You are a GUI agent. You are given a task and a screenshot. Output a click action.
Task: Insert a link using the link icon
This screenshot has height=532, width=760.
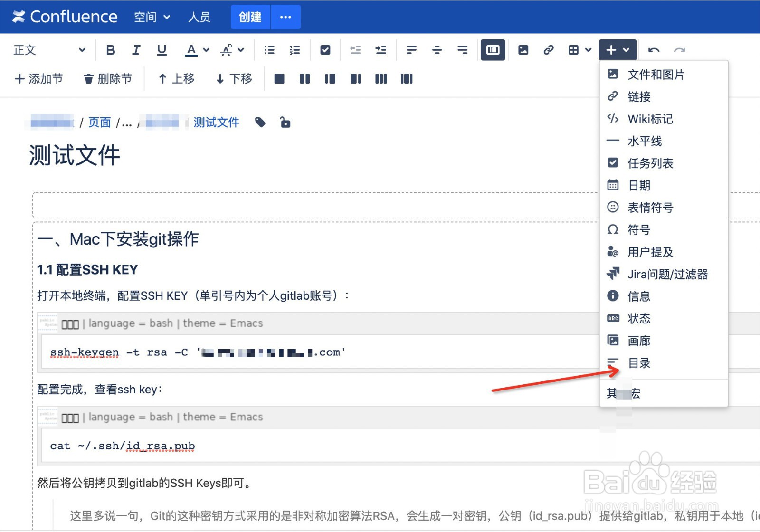(x=549, y=49)
